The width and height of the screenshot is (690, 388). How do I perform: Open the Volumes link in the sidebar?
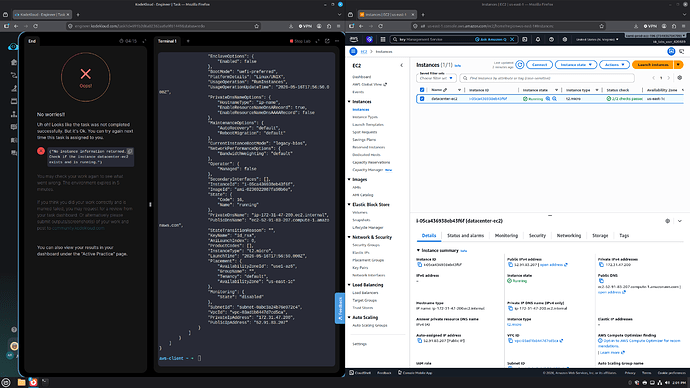click(x=360, y=212)
